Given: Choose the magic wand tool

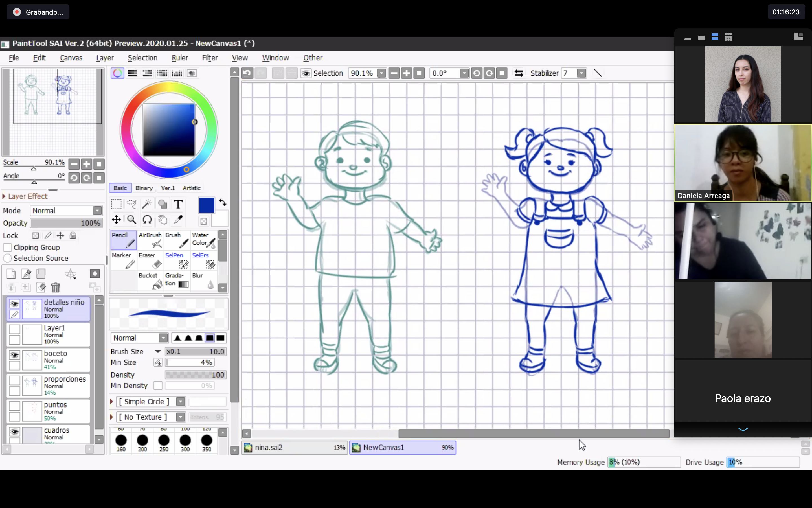Looking at the screenshot, I should click(147, 204).
